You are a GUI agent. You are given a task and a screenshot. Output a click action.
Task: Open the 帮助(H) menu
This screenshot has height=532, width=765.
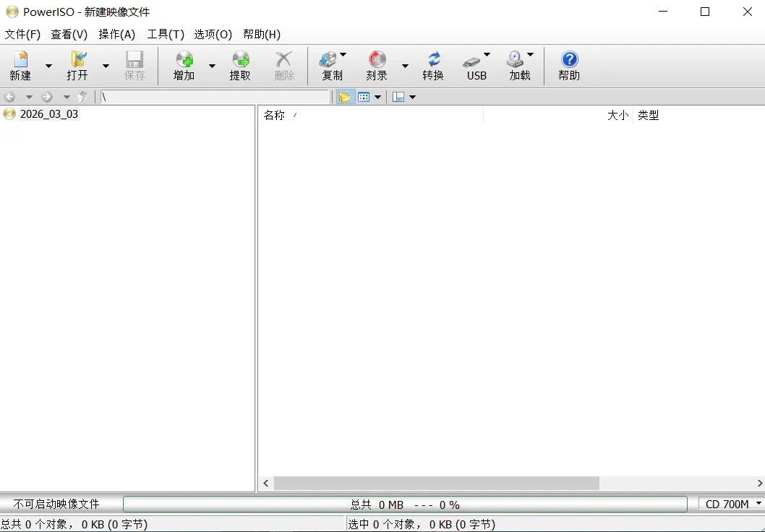262,34
